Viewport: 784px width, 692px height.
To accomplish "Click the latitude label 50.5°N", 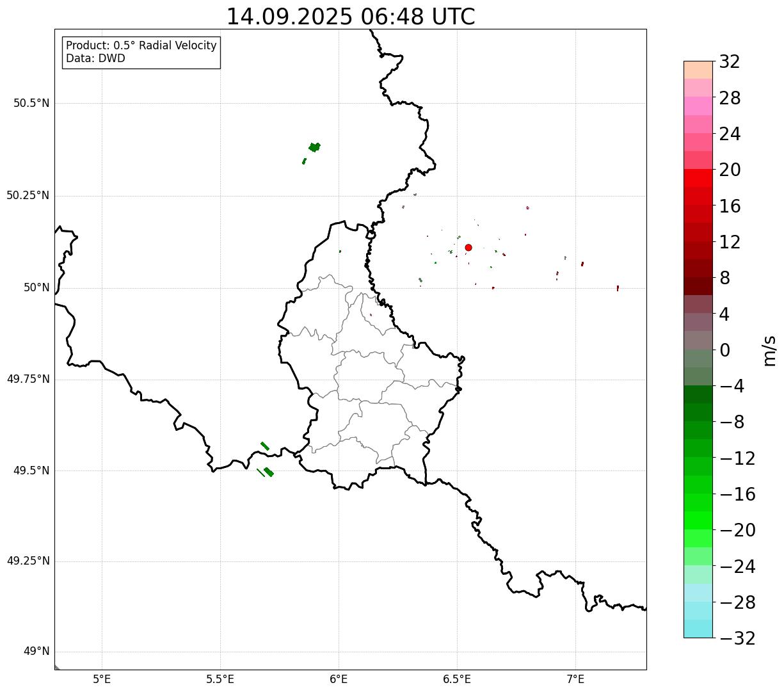I will click(x=31, y=103).
